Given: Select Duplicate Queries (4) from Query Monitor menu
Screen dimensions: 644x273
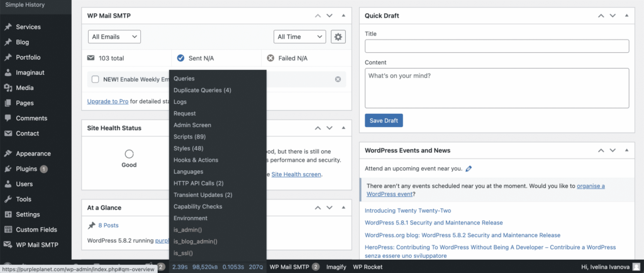Looking at the screenshot, I should (203, 91).
